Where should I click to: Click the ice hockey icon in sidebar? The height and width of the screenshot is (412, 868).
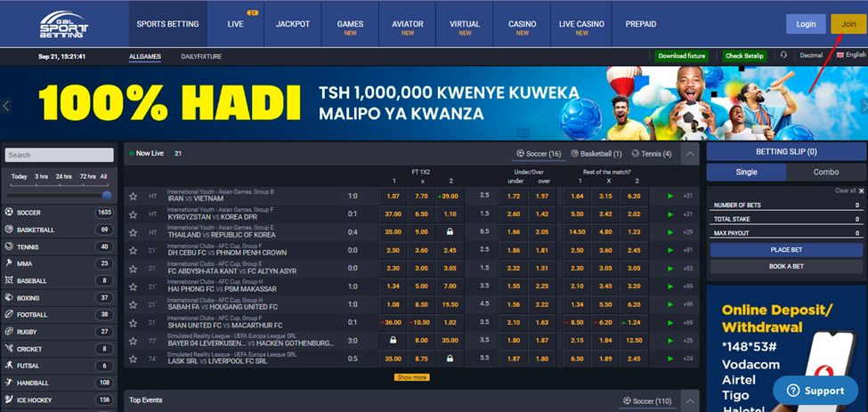point(9,400)
